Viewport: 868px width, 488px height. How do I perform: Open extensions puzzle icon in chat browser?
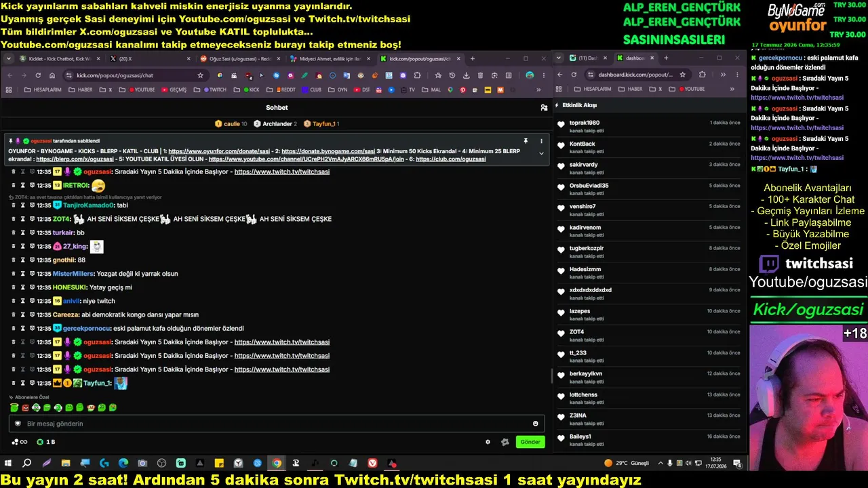pyautogui.click(x=417, y=75)
